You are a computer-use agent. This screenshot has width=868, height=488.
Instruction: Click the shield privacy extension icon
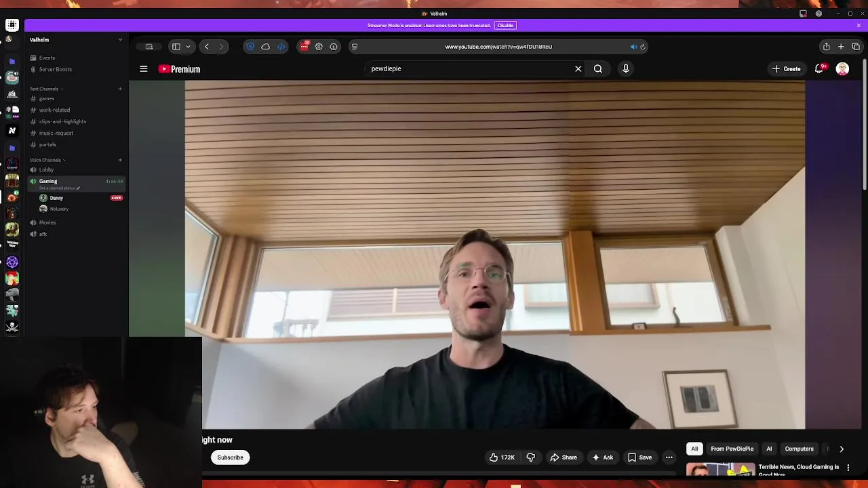click(x=250, y=47)
